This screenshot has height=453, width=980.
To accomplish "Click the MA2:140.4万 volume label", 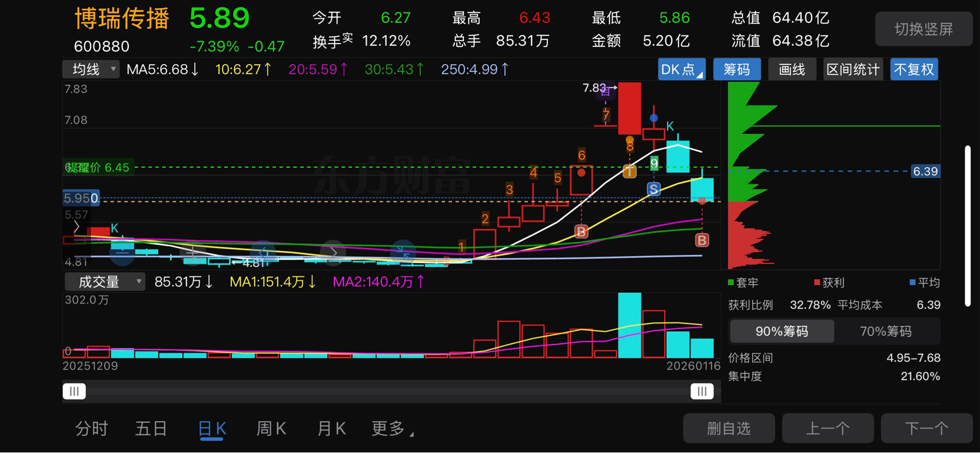I will point(379,282).
